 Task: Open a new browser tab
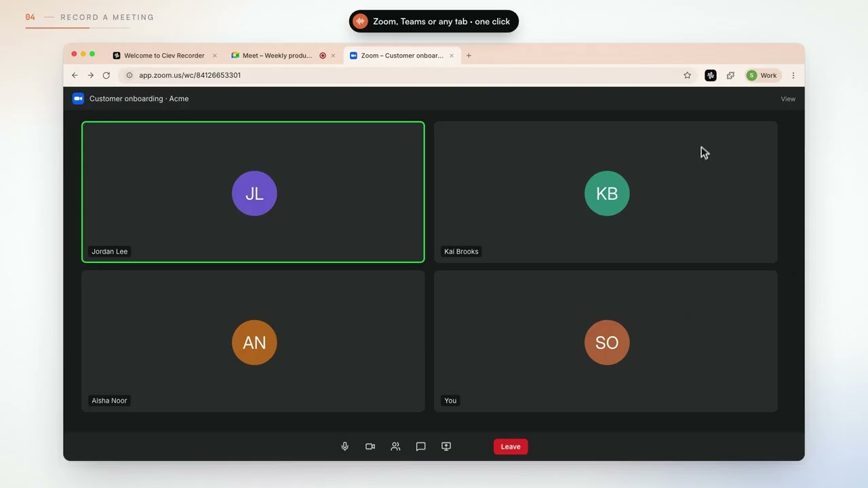(x=469, y=56)
